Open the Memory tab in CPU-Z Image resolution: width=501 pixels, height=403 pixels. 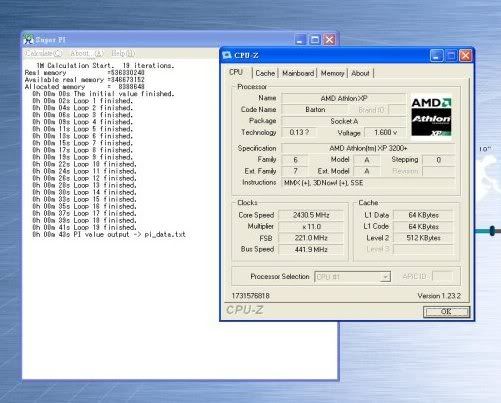tap(332, 73)
